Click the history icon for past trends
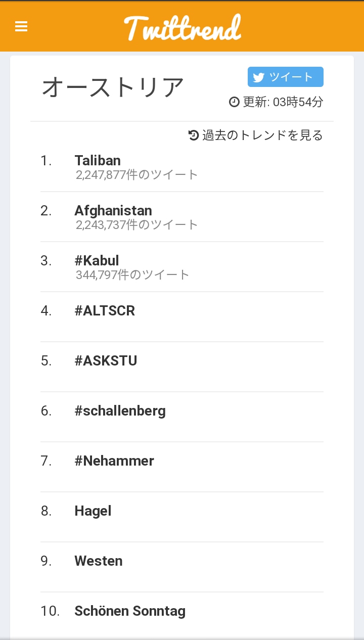Screen dimensions: 364x640 point(194,135)
